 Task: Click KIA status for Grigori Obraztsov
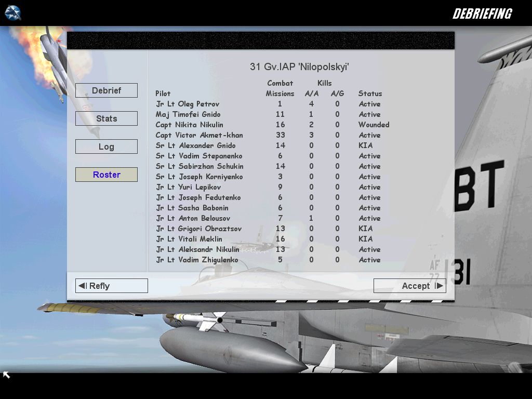(365, 229)
